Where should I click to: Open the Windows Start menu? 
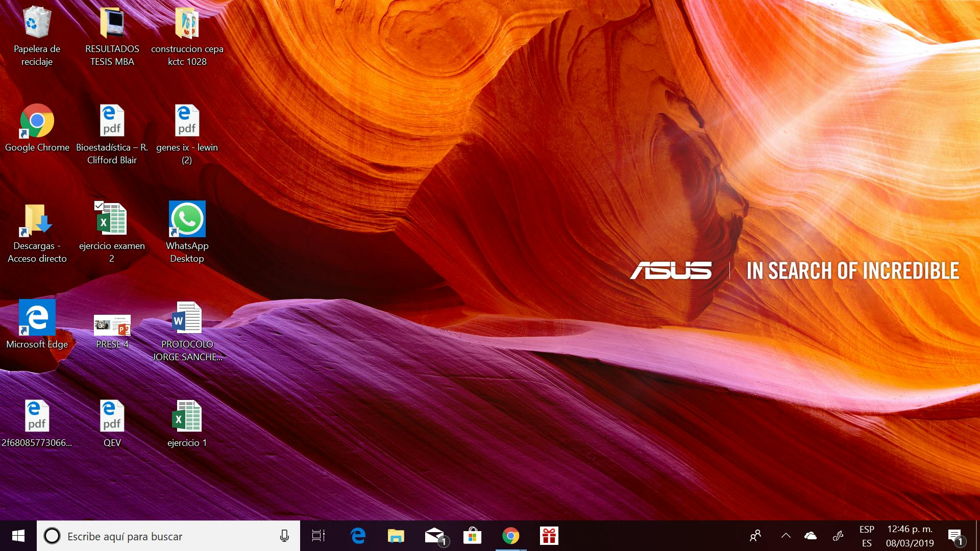(18, 536)
